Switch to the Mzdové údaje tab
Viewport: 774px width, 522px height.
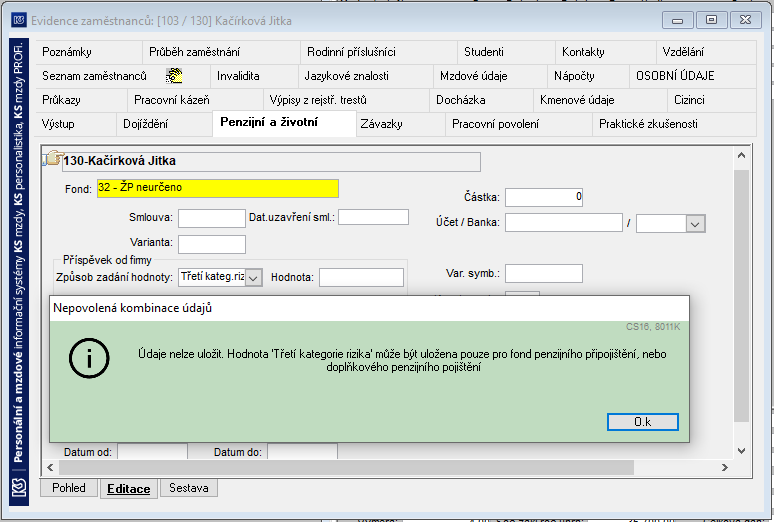click(x=473, y=76)
